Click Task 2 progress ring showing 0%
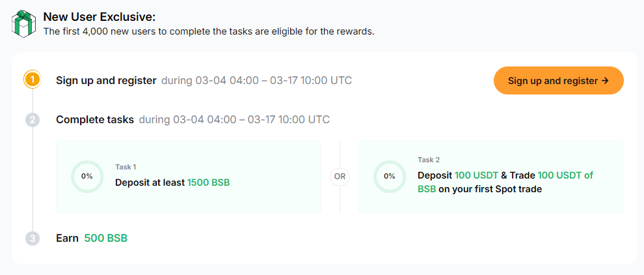 click(389, 176)
